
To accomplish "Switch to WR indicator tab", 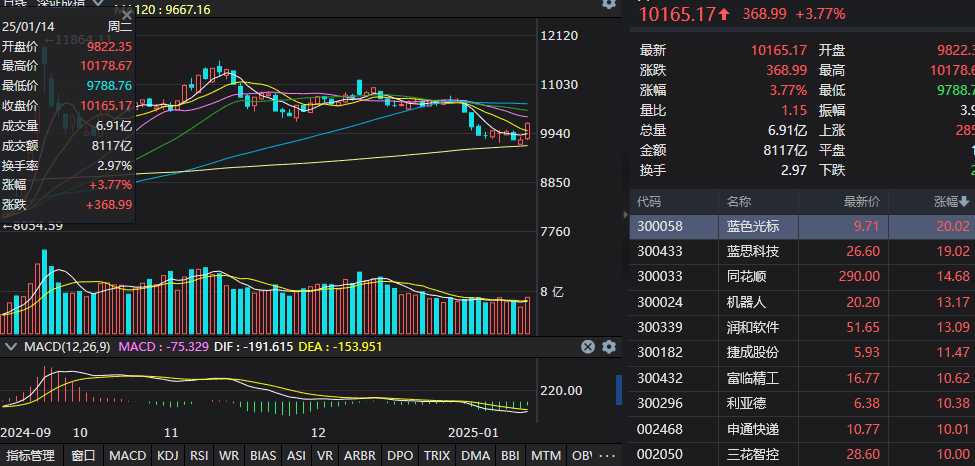I will pos(229,455).
